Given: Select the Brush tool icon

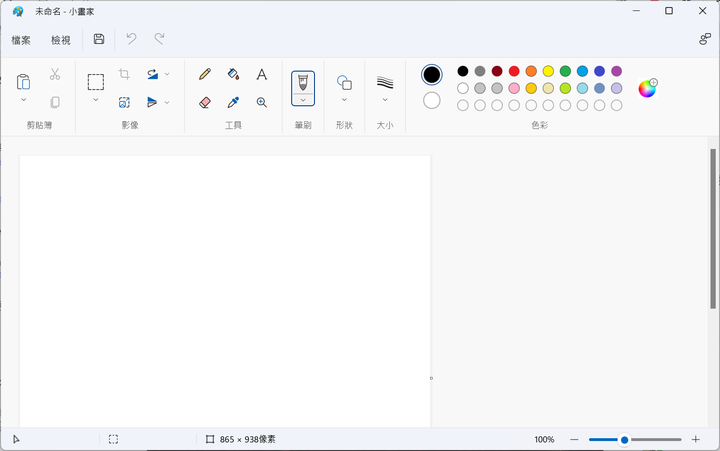Looking at the screenshot, I should coord(303,83).
